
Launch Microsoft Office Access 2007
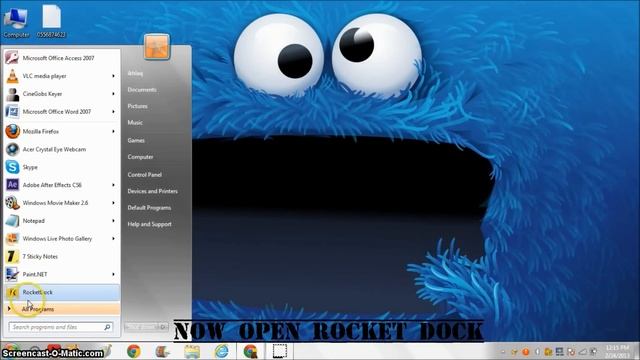pos(61,58)
